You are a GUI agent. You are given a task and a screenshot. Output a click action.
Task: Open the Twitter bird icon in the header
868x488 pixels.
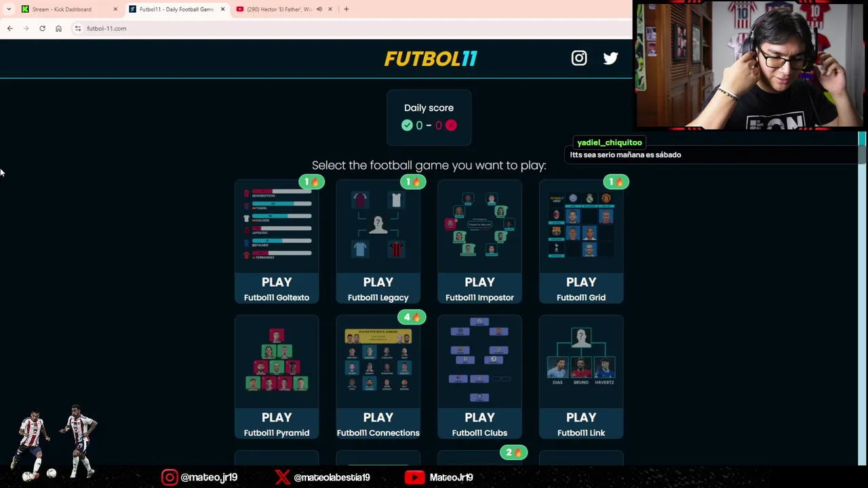[x=610, y=58]
